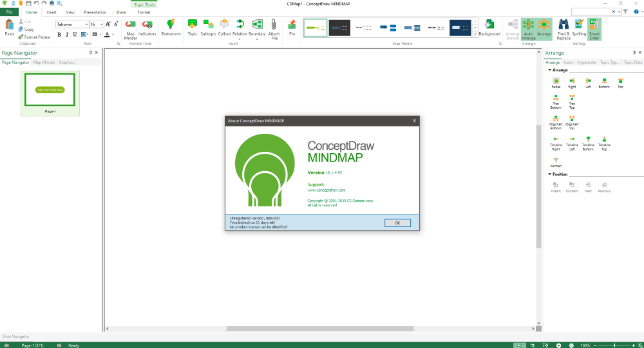Toggle Bold formatting

[59, 35]
